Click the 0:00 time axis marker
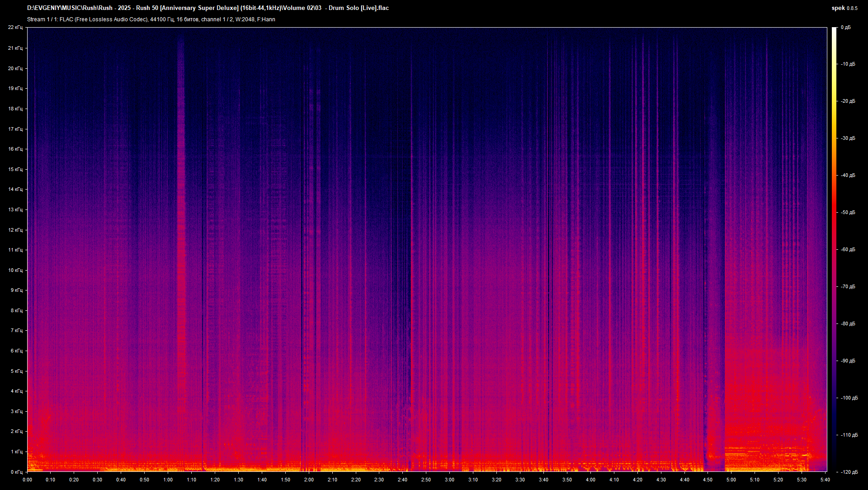Screen dimensions: 868x490 click(x=27, y=480)
